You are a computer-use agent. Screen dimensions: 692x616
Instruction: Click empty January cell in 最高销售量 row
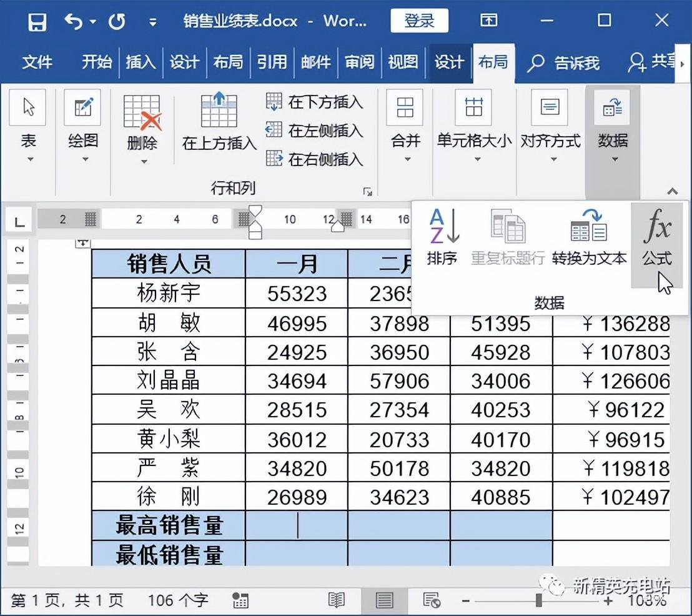point(297,525)
